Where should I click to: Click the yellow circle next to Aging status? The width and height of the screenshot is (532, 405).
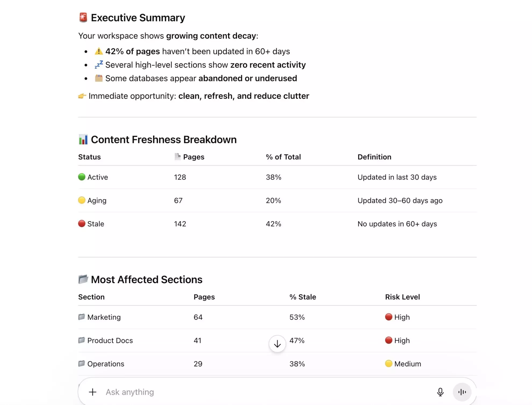(81, 200)
